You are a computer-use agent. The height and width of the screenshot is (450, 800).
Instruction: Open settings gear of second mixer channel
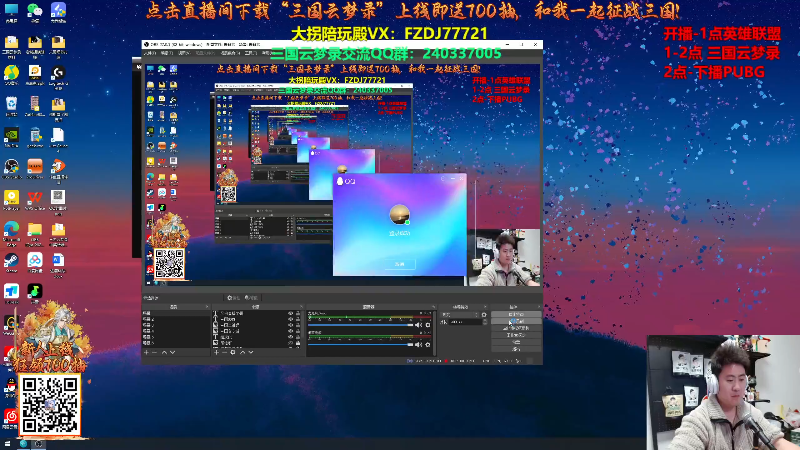(428, 344)
